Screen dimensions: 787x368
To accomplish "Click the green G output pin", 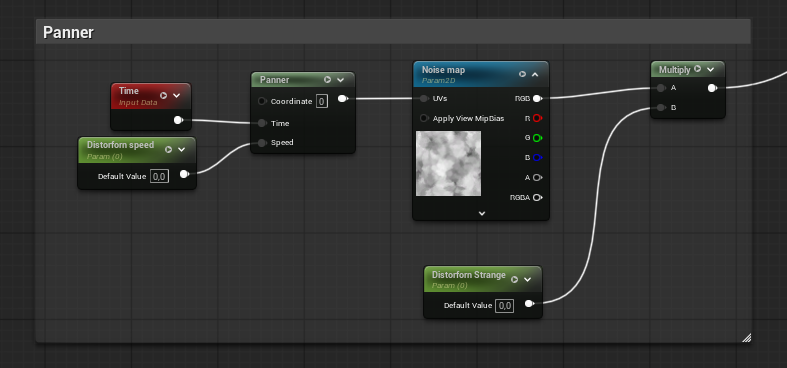I will click(x=537, y=138).
